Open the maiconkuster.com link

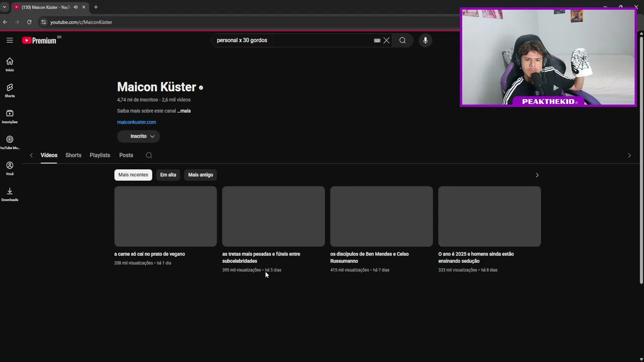tap(136, 122)
